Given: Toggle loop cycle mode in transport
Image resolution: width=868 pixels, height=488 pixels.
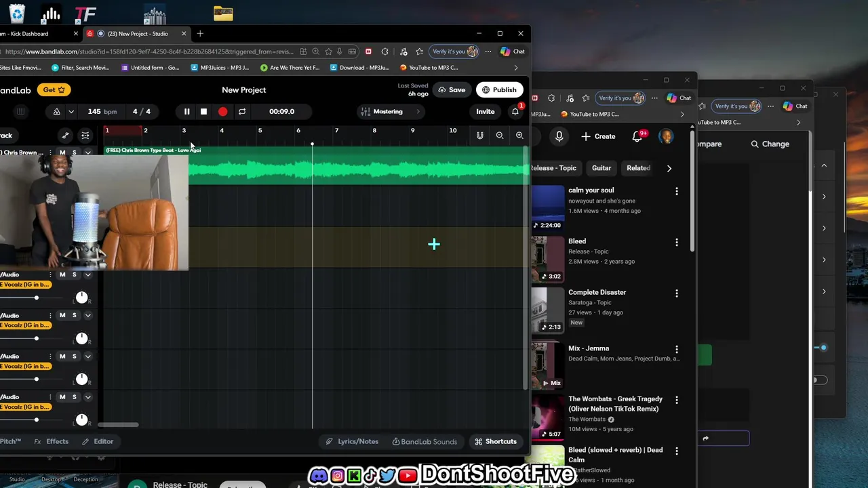Looking at the screenshot, I should (242, 112).
